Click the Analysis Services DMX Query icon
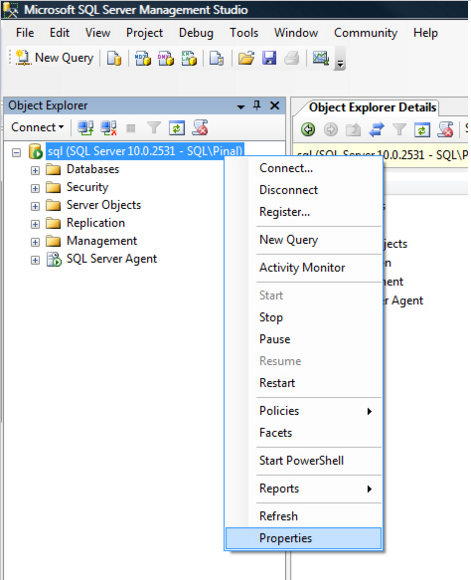 pos(166,58)
